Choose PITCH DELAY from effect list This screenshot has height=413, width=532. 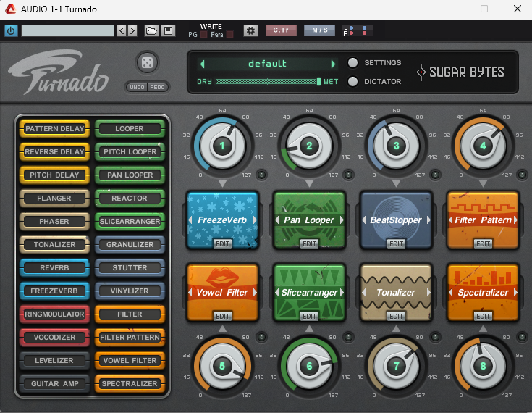pos(54,175)
